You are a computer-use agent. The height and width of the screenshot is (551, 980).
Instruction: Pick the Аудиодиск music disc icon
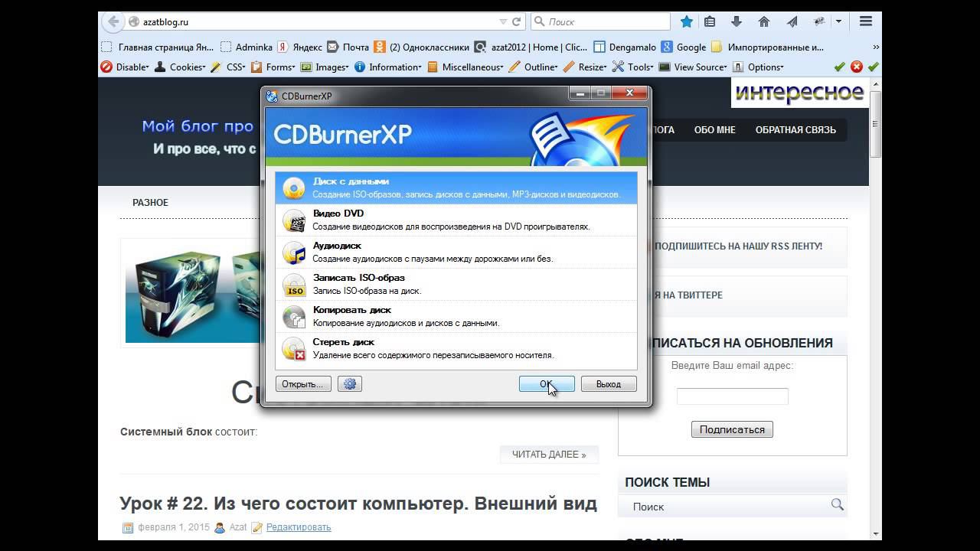[294, 253]
